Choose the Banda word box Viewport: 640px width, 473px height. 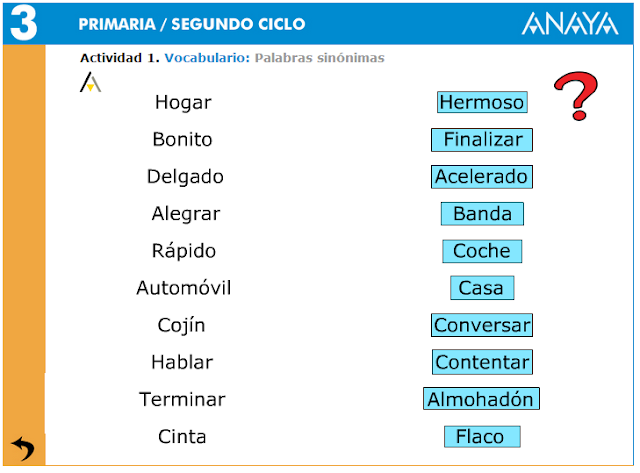coord(482,214)
